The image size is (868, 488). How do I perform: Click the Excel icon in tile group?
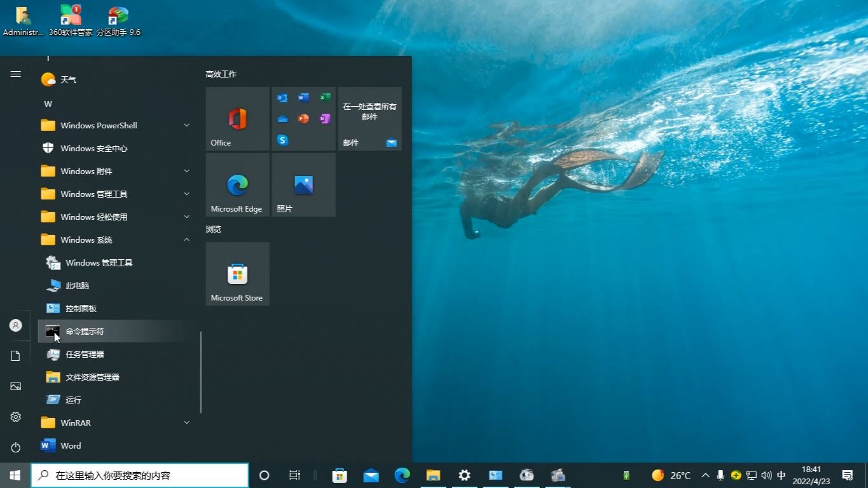325,98
